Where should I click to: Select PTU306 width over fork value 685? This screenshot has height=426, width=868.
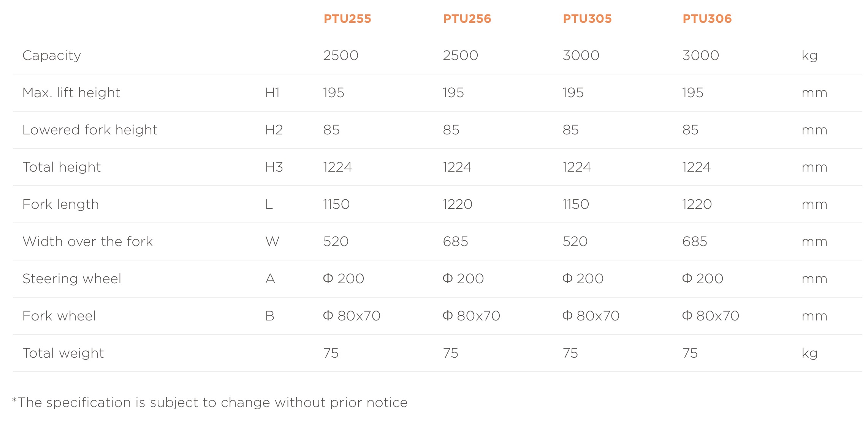coord(695,241)
